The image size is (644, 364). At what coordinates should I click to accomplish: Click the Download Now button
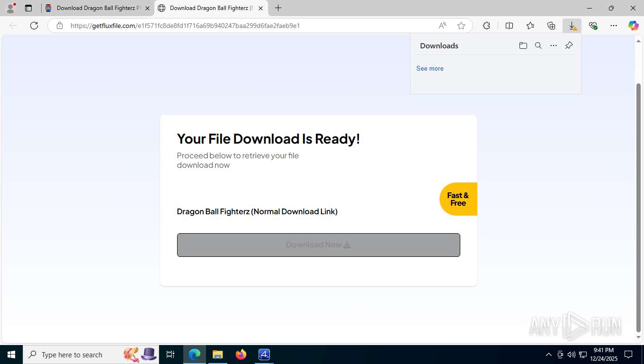[x=319, y=245]
